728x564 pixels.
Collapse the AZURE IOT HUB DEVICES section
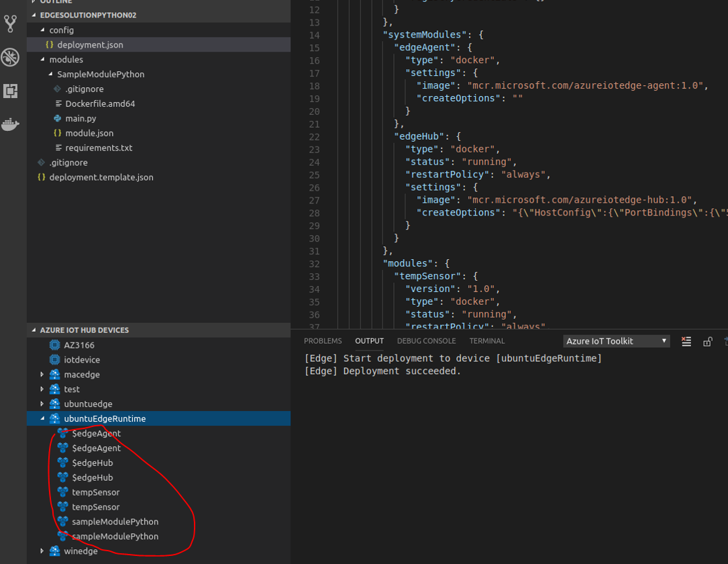coord(34,330)
